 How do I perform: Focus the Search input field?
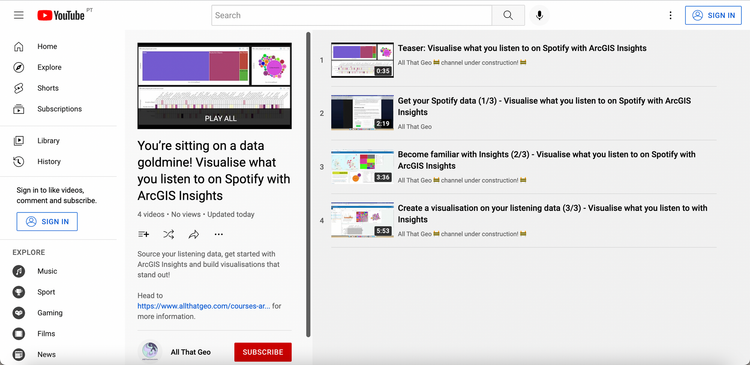tap(352, 15)
